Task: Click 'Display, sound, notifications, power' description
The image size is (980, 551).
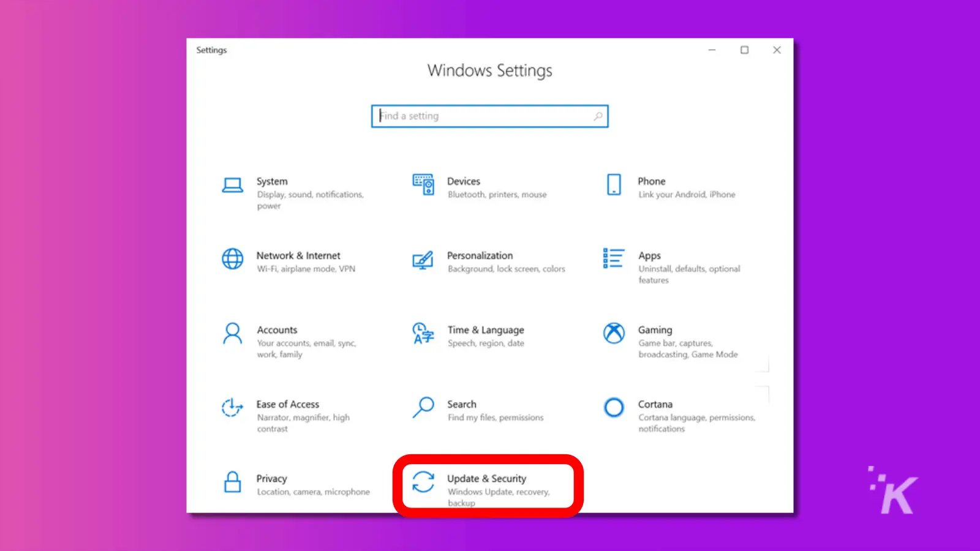Action: click(x=310, y=200)
